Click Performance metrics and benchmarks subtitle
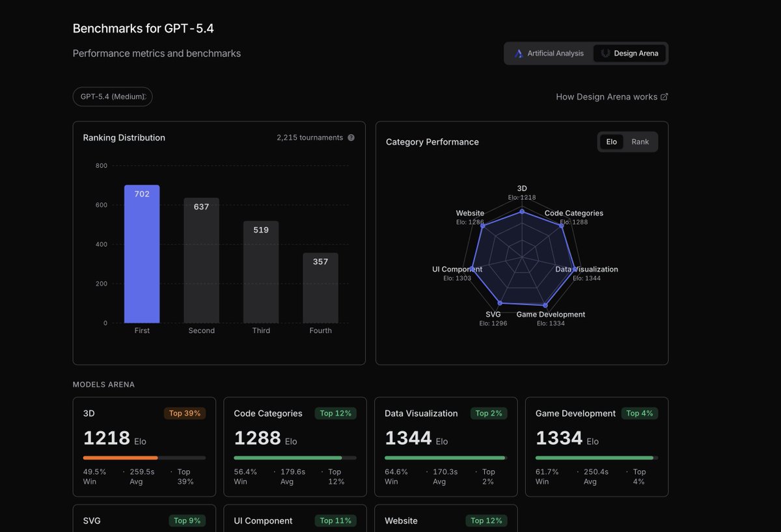This screenshot has height=532, width=781. 157,53
